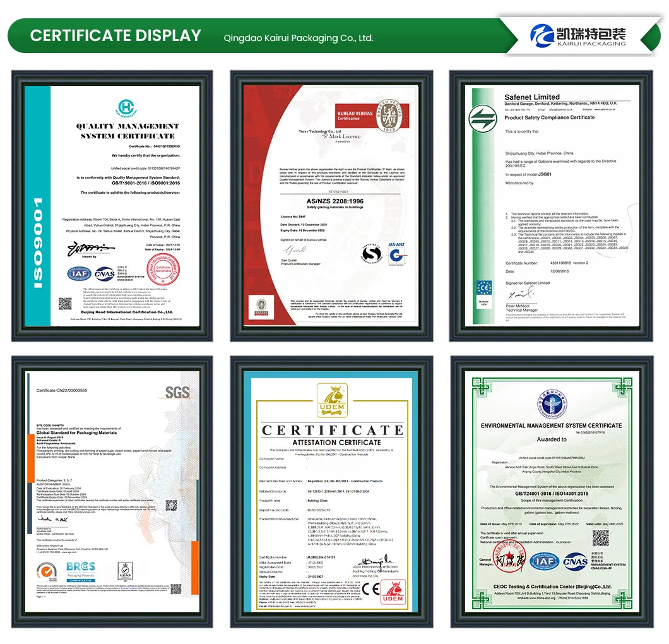The height and width of the screenshot is (644, 669).
Task: Click 'Qingdao Kairui Packaging Co., Ltd.' in the banner
Action: [299, 38]
